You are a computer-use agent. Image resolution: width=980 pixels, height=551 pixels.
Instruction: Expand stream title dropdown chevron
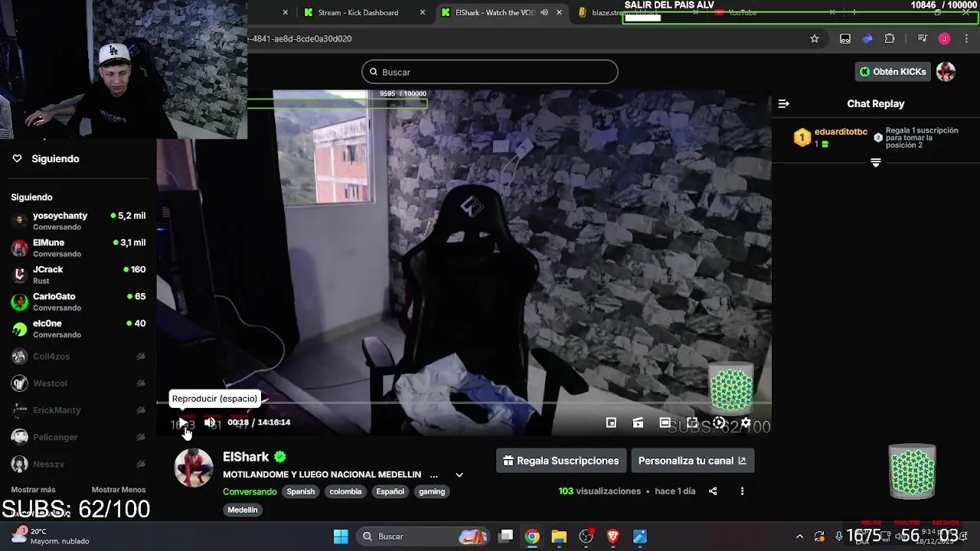click(x=459, y=474)
